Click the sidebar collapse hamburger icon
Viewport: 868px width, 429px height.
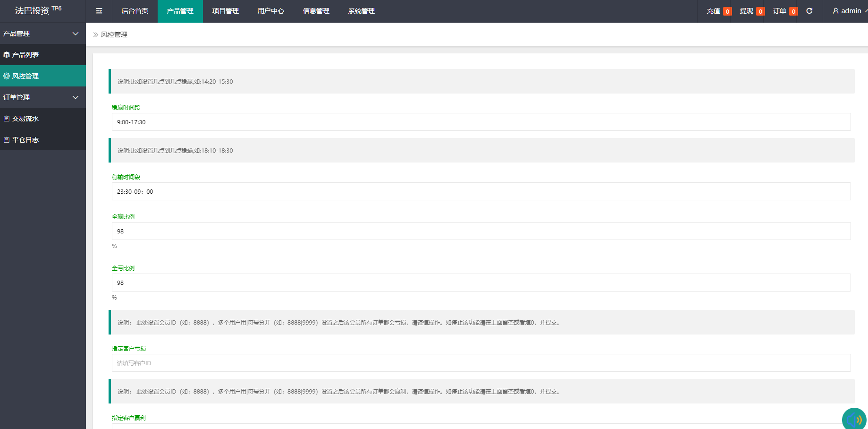pyautogui.click(x=99, y=11)
